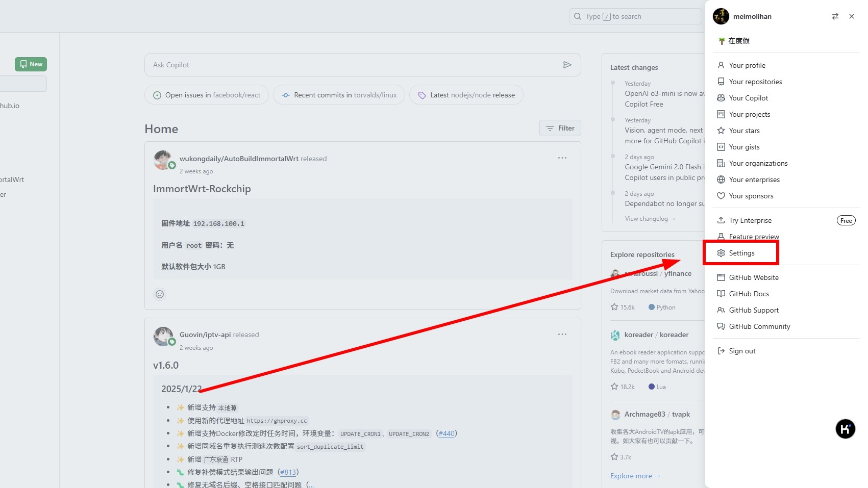The image size is (868, 488).
Task: Click the Archmage83 avatar icon
Action: (615, 415)
